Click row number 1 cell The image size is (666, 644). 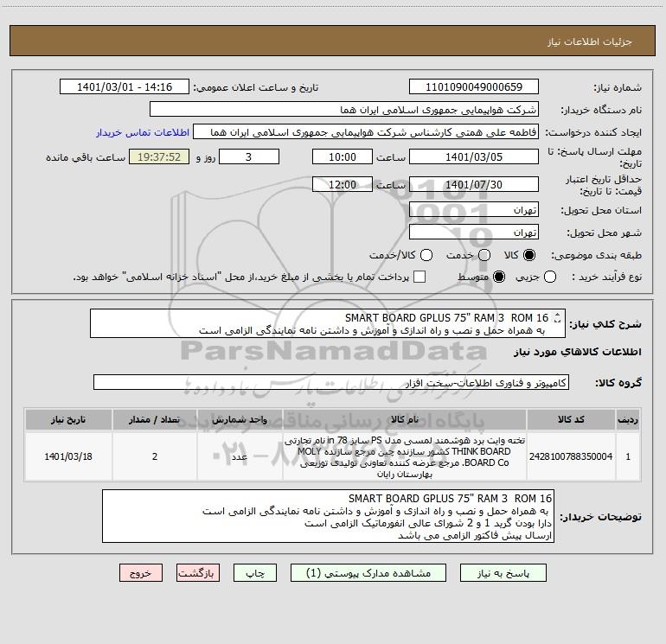point(628,456)
